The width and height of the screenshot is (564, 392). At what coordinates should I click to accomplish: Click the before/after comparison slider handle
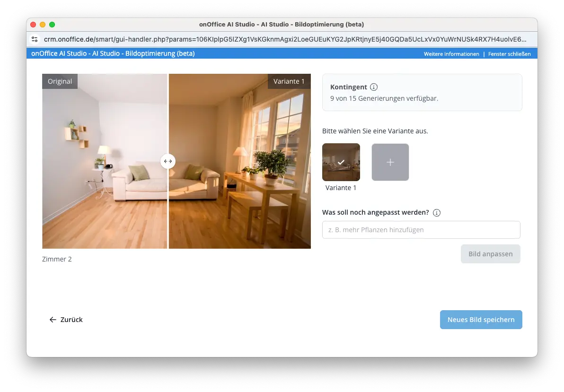pos(168,161)
